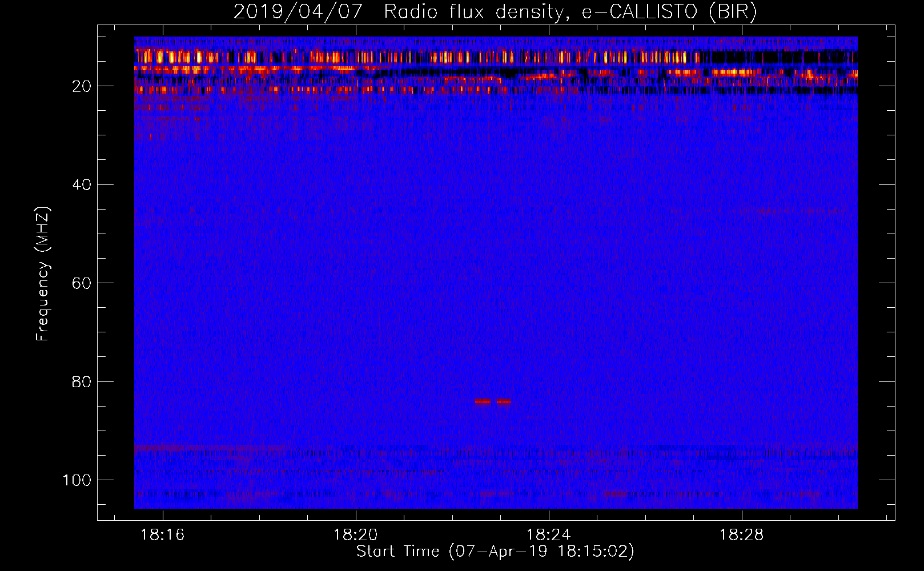Image resolution: width=924 pixels, height=571 pixels.
Task: Click the left red dash near 84 MHz
Action: coord(483,401)
